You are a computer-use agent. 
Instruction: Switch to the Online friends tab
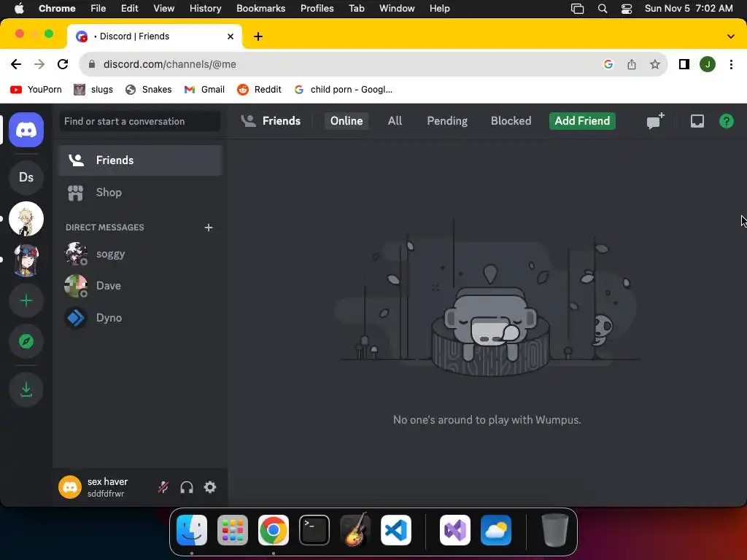click(347, 121)
